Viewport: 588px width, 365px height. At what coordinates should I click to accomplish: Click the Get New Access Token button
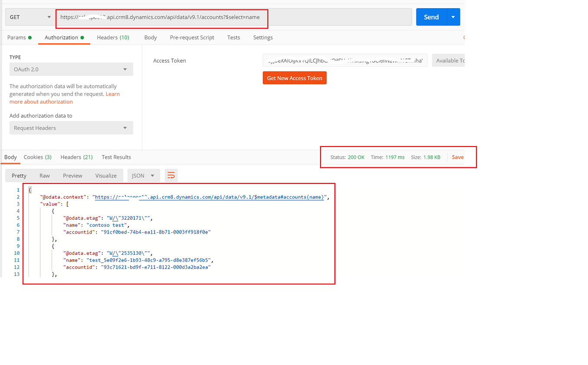(294, 78)
